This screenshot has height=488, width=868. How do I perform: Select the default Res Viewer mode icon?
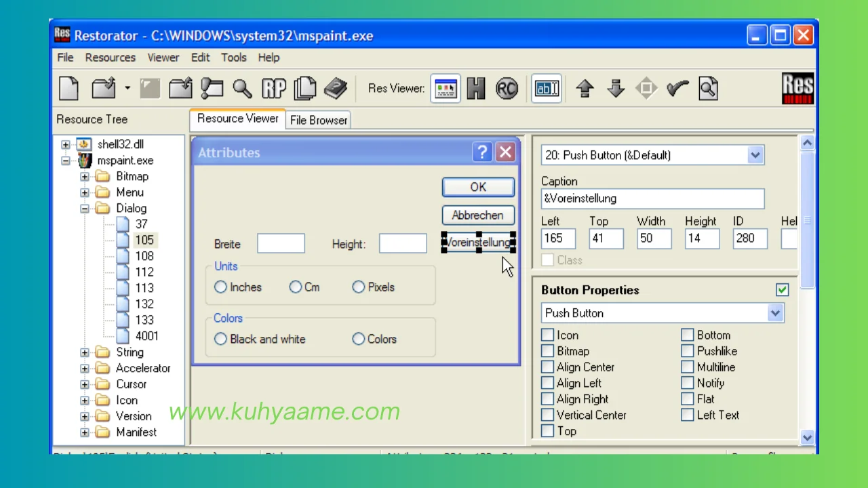[446, 88]
